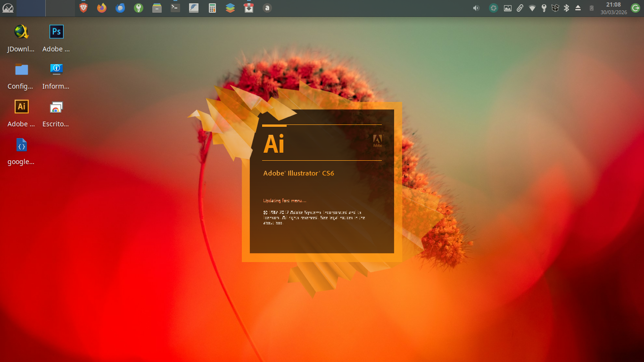Screen dimensions: 644x362
Task: Launch the calculator from the panel
Action: click(212, 8)
